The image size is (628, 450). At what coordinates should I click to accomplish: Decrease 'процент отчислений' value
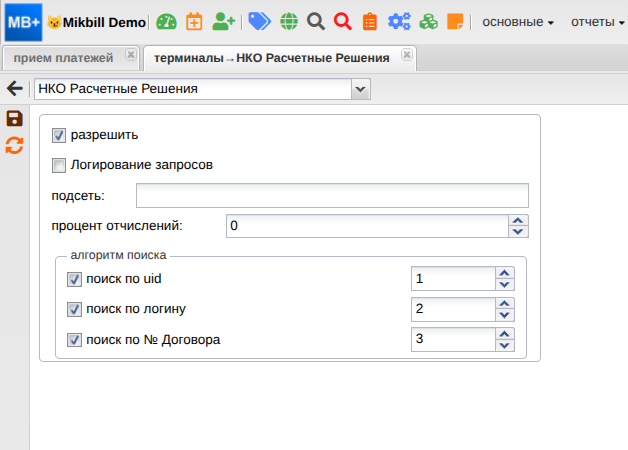pyautogui.click(x=518, y=232)
